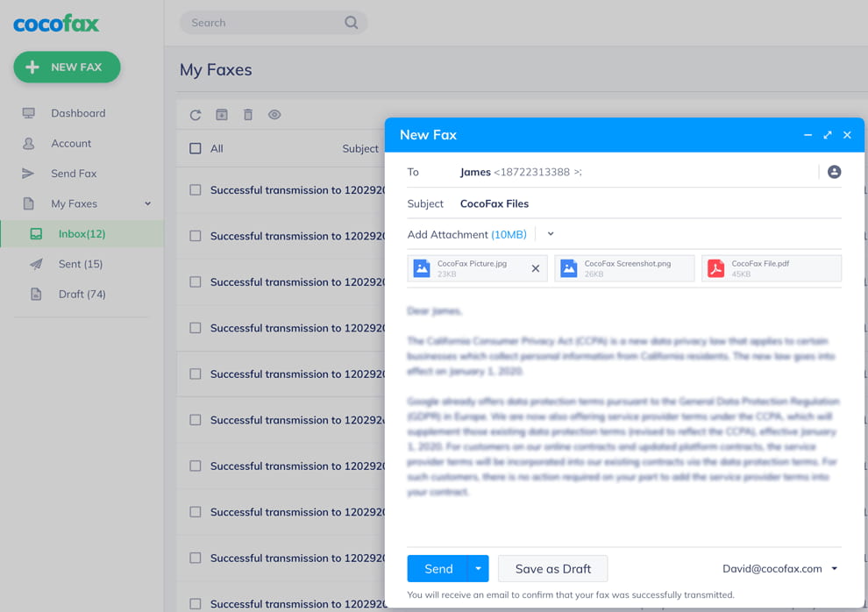Check the seventh Successful transmission row checkbox

tap(196, 466)
